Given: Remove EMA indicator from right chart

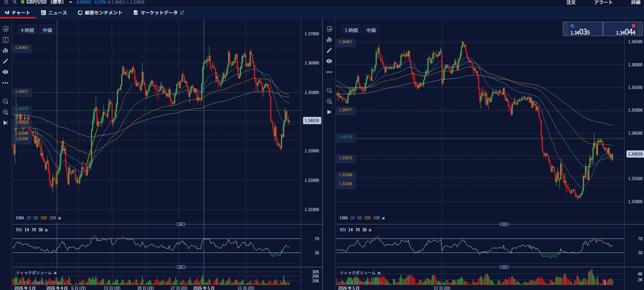Looking at the screenshot, I should (384, 218).
